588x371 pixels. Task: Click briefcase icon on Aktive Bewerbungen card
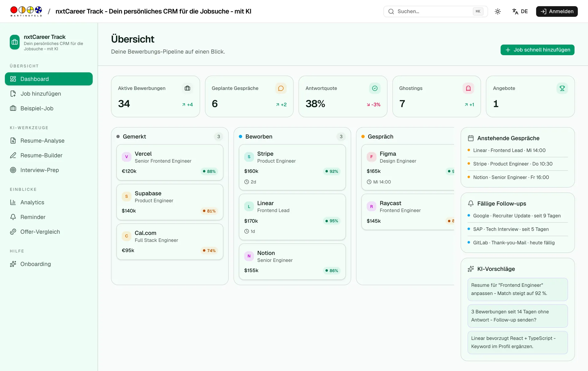pyautogui.click(x=187, y=88)
